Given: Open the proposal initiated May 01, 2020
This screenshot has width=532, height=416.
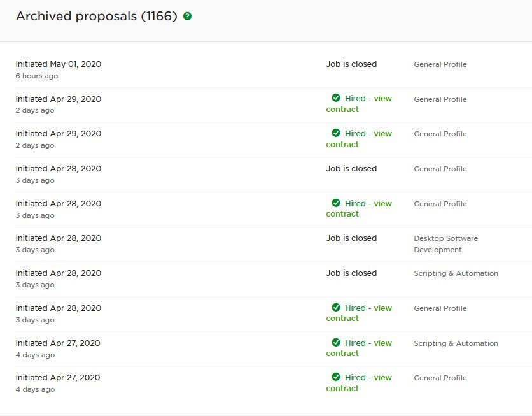Looking at the screenshot, I should click(59, 64).
